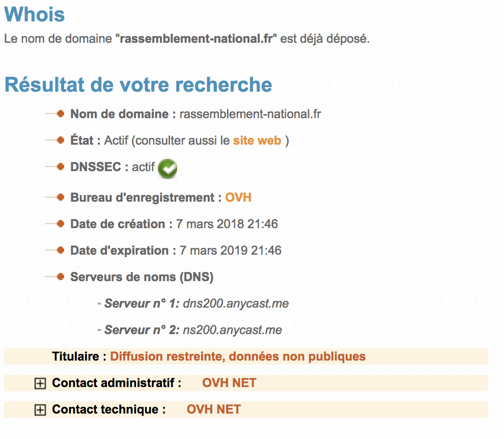Click the Titulaire restricted data text
This screenshot has width=504, height=439.
[238, 356]
